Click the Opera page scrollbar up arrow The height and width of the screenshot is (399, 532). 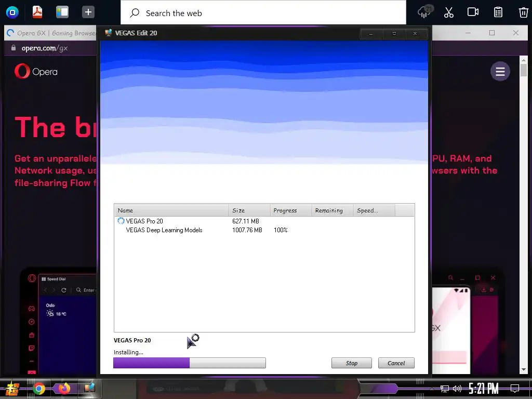pos(524,60)
